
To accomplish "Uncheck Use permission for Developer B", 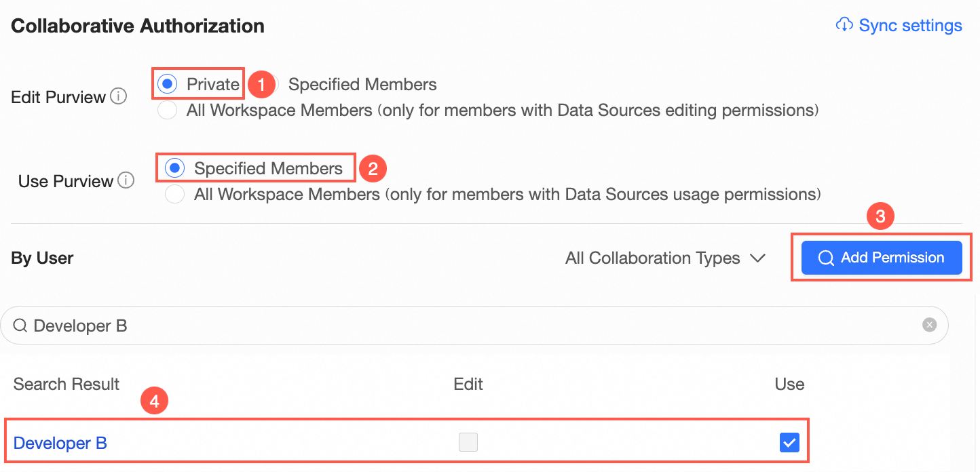I will (x=789, y=443).
